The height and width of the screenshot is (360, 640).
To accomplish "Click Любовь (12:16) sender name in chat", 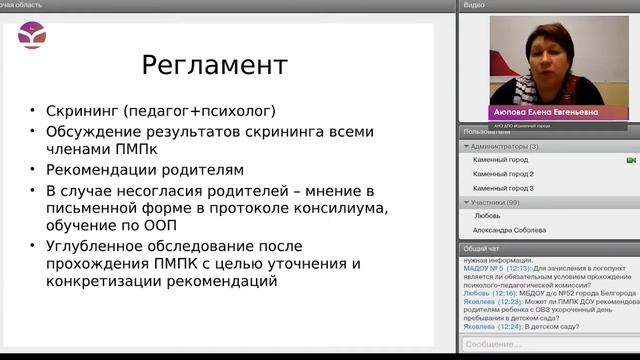I will 490,293.
